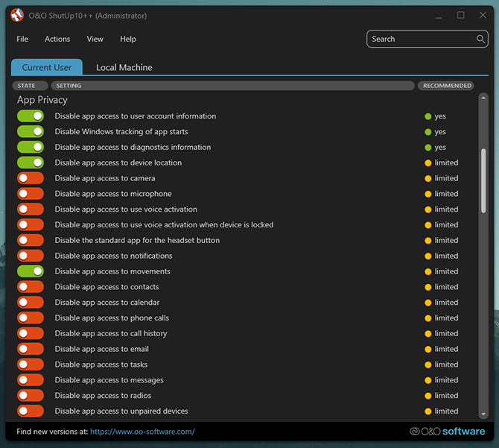The image size is (499, 448).
Task: Click 'yes' label for diagnostics information row
Action: [440, 147]
